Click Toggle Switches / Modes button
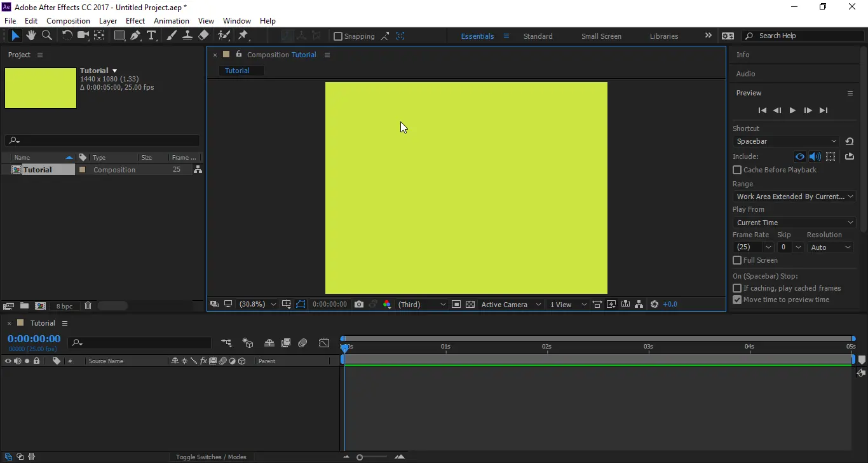Viewport: 868px width, 463px height. coord(211,457)
